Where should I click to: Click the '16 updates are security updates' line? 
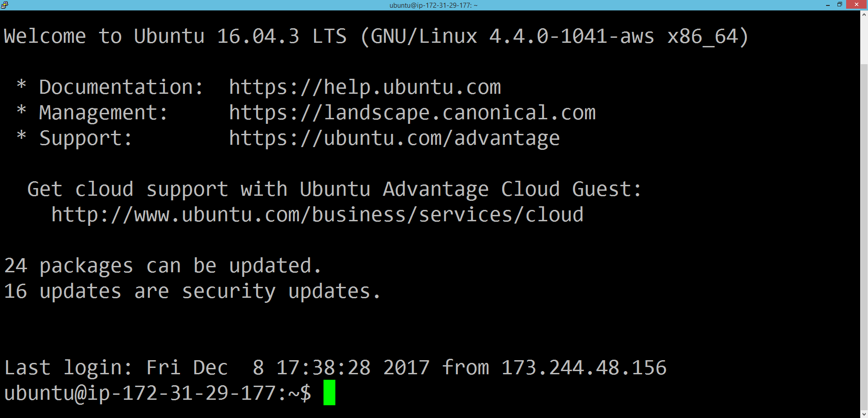point(192,291)
